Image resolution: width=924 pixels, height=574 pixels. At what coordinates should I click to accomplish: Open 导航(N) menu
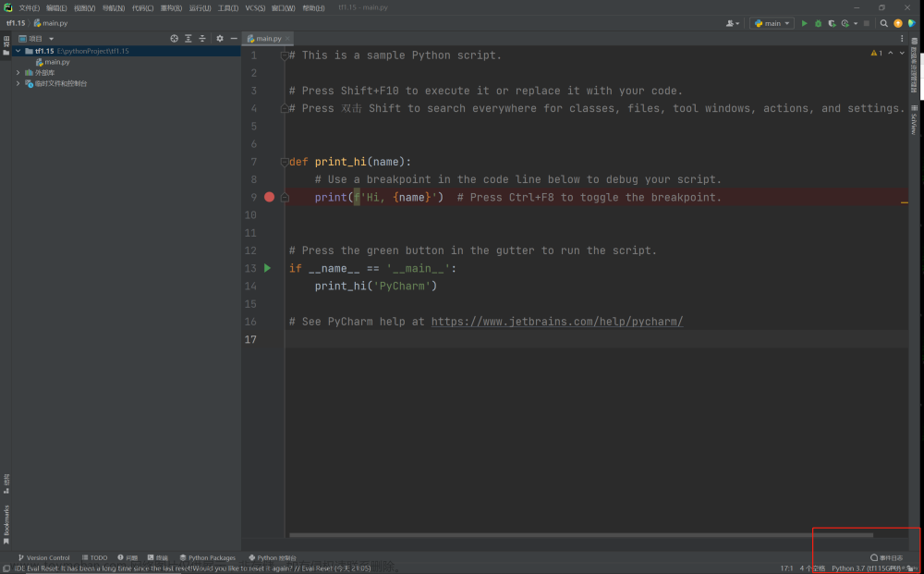(x=113, y=7)
